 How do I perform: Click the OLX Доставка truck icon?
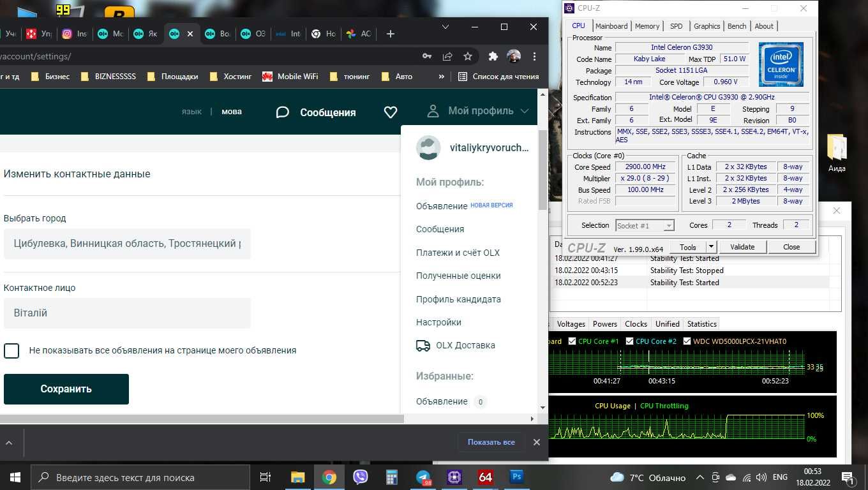tap(423, 346)
